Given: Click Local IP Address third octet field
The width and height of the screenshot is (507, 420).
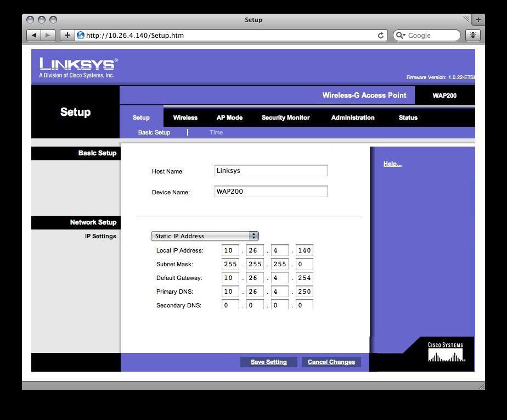Looking at the screenshot, I should [x=280, y=250].
